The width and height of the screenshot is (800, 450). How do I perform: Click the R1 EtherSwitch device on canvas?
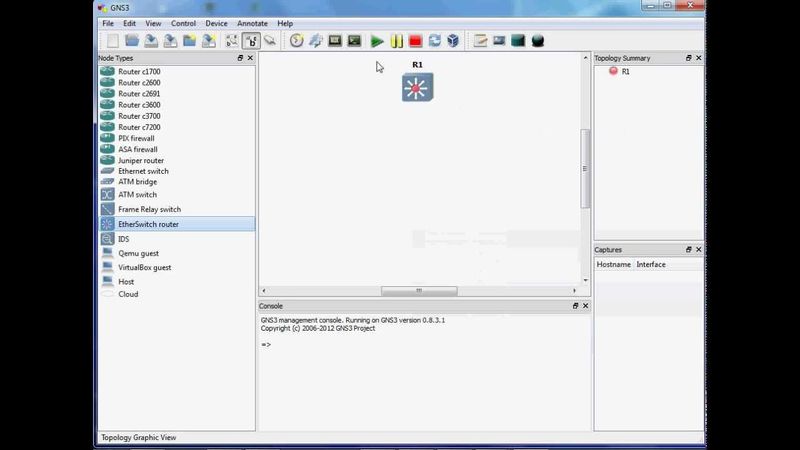[x=417, y=88]
